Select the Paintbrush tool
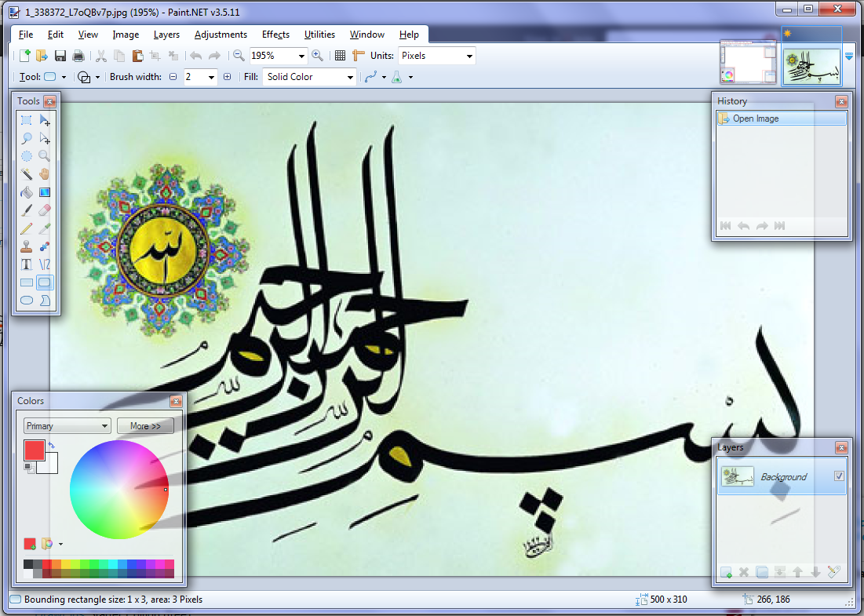This screenshot has height=616, width=864. click(x=27, y=210)
